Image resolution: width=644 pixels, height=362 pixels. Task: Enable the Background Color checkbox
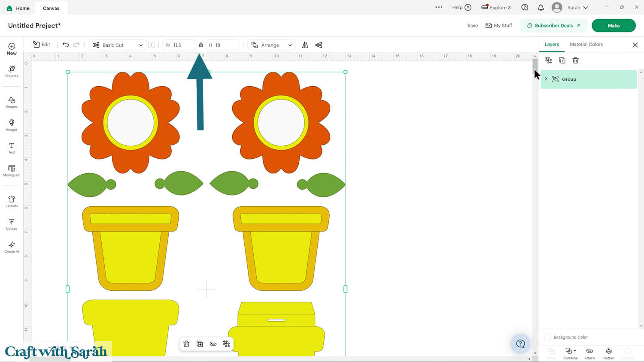click(x=548, y=337)
